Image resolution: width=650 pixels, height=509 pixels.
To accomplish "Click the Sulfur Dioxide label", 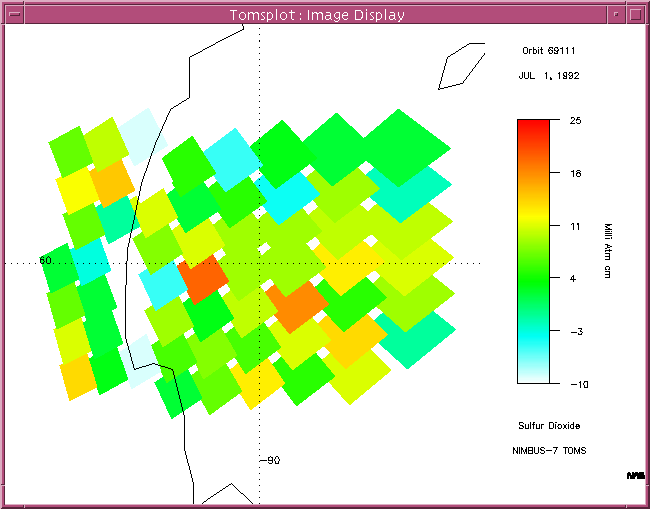I will click(548, 425).
